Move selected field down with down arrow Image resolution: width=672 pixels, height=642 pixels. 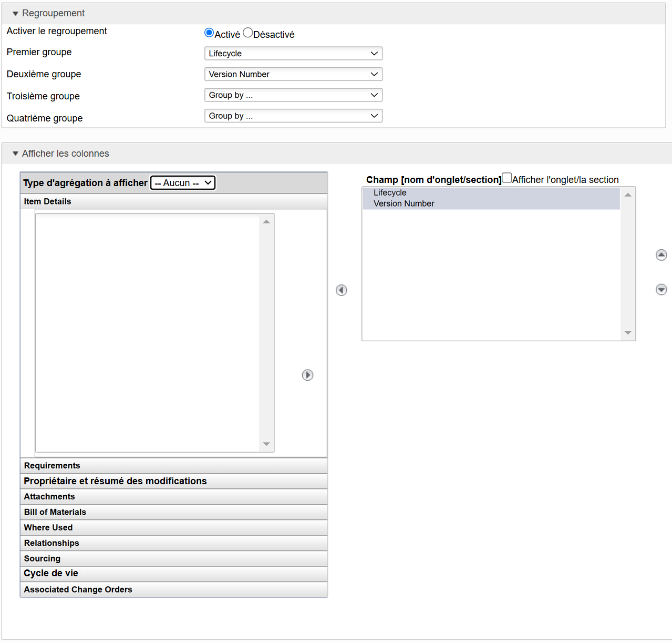[661, 290]
